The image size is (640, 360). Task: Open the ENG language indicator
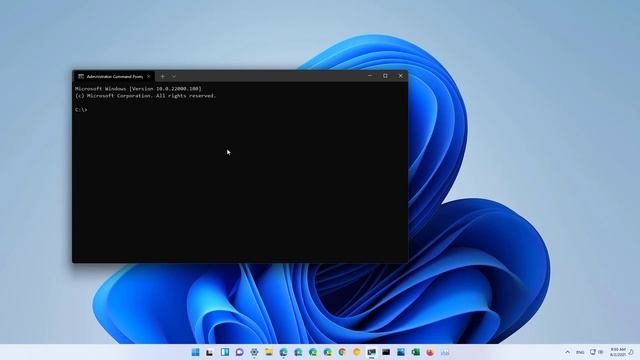pyautogui.click(x=580, y=352)
